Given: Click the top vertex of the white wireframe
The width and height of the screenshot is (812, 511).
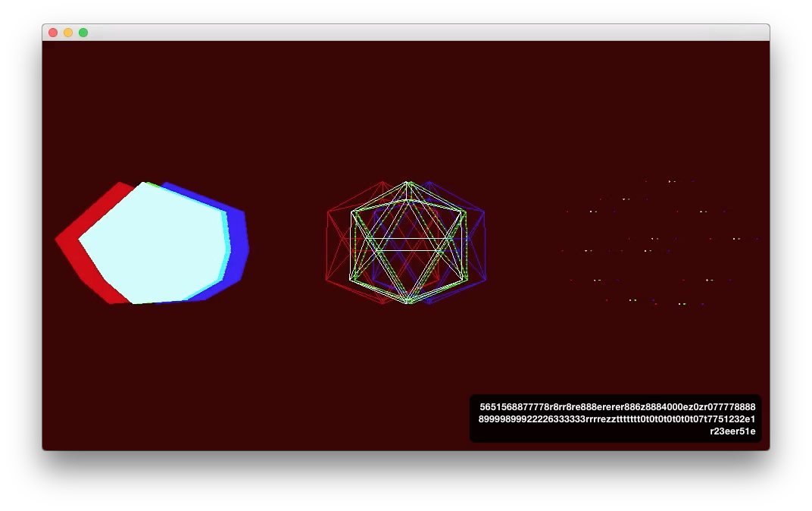Looking at the screenshot, I should pyautogui.click(x=408, y=183).
